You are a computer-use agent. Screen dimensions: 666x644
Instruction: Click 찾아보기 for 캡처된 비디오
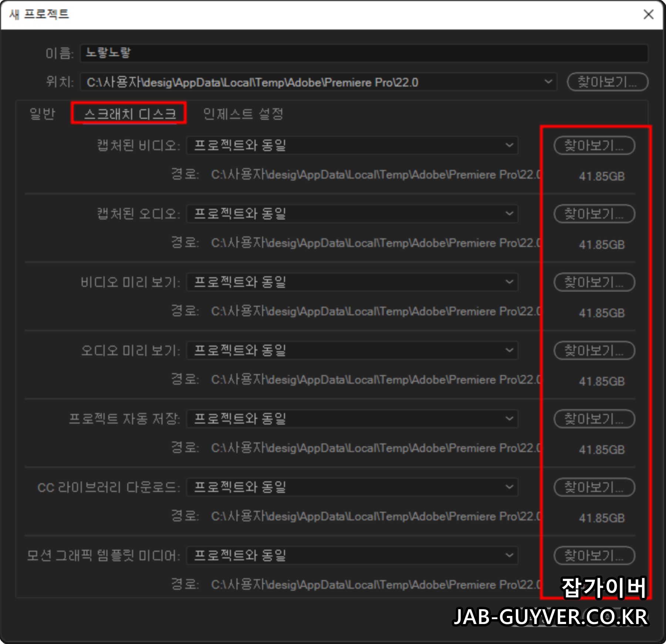click(x=594, y=145)
